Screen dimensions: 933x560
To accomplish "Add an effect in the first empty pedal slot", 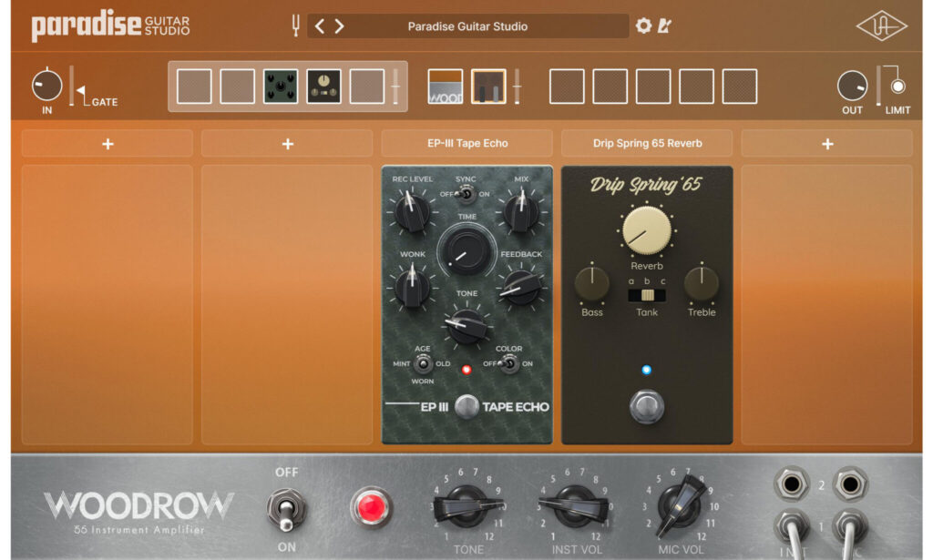I will point(108,143).
